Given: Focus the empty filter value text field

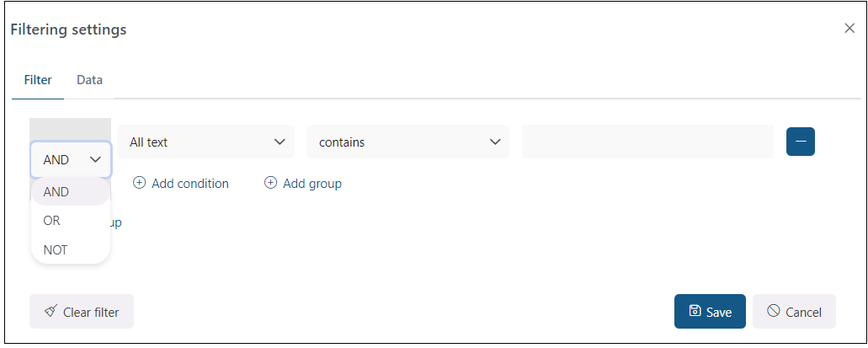Looking at the screenshot, I should 647,142.
